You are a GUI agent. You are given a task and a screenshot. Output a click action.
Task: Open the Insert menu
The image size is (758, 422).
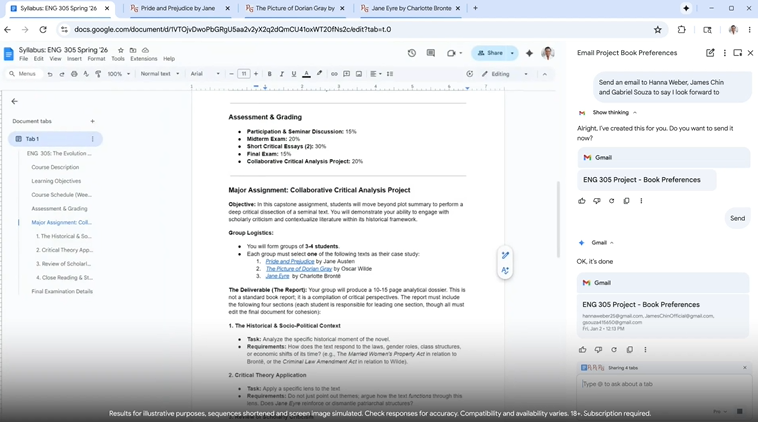coord(73,59)
